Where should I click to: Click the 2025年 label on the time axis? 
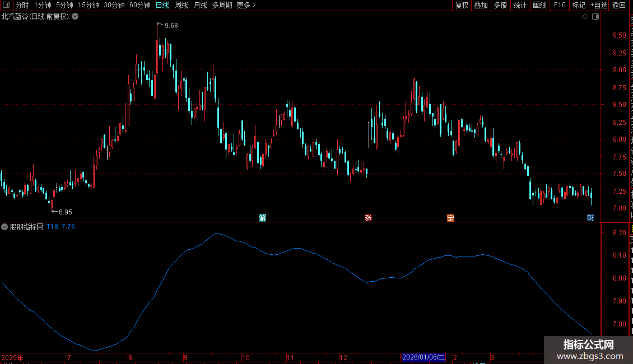(x=12, y=357)
